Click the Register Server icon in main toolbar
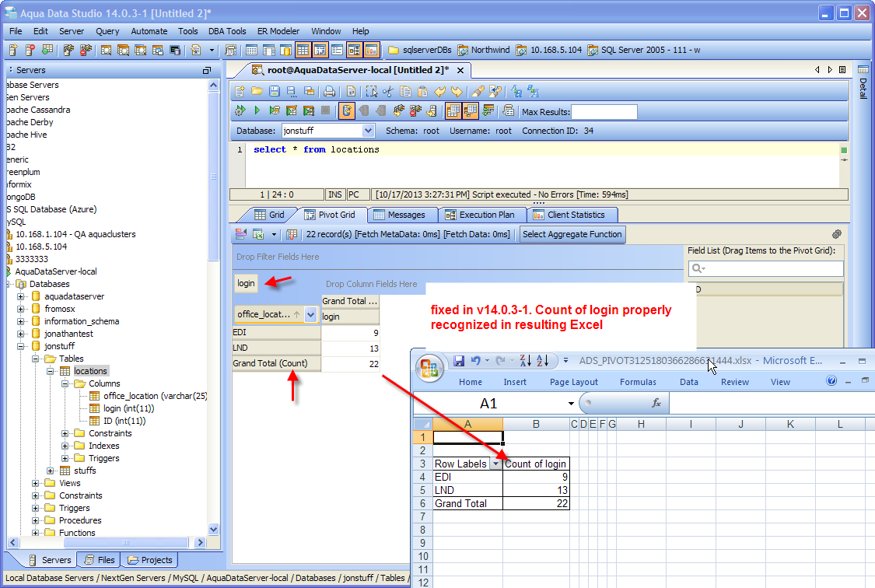This screenshot has height=588, width=875. coord(13,51)
